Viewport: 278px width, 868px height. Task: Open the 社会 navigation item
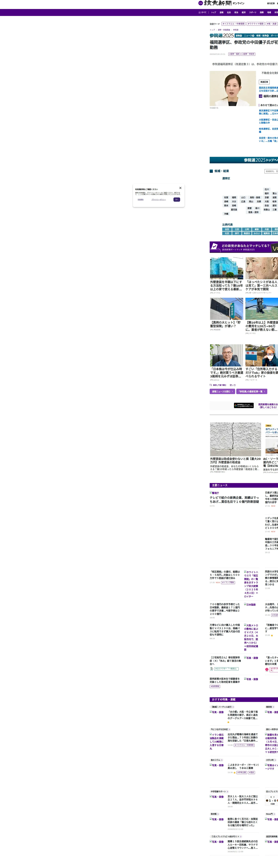[x=229, y=12]
